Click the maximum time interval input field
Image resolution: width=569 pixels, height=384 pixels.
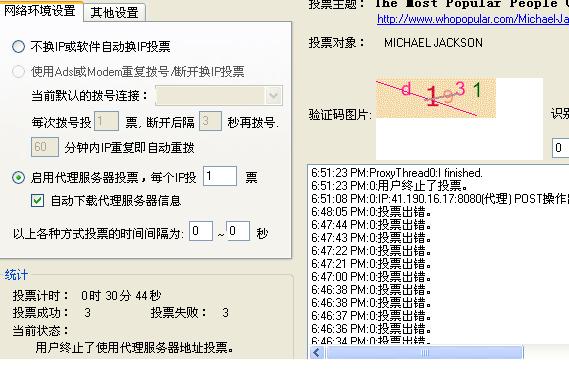[238, 231]
